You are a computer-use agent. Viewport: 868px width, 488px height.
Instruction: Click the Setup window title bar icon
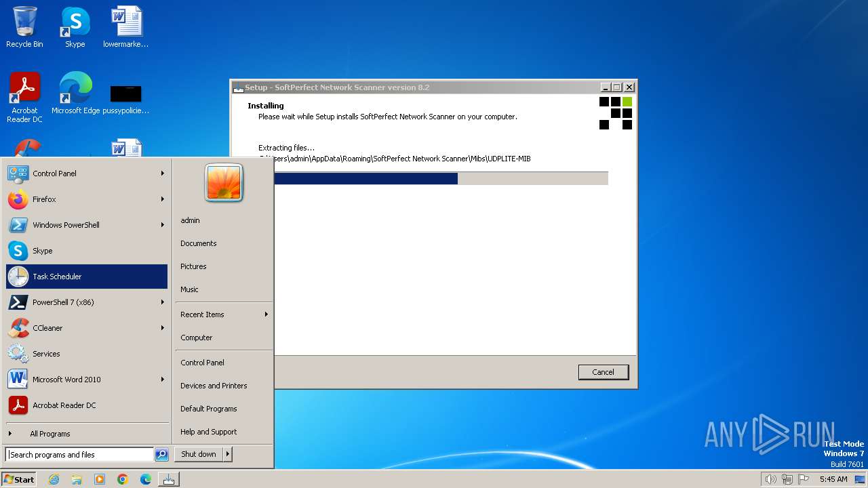pos(238,87)
